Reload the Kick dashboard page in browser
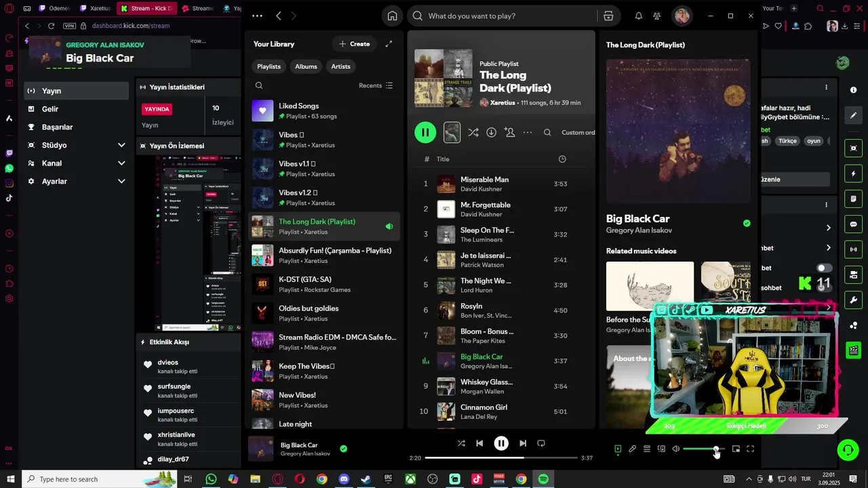 [x=51, y=26]
